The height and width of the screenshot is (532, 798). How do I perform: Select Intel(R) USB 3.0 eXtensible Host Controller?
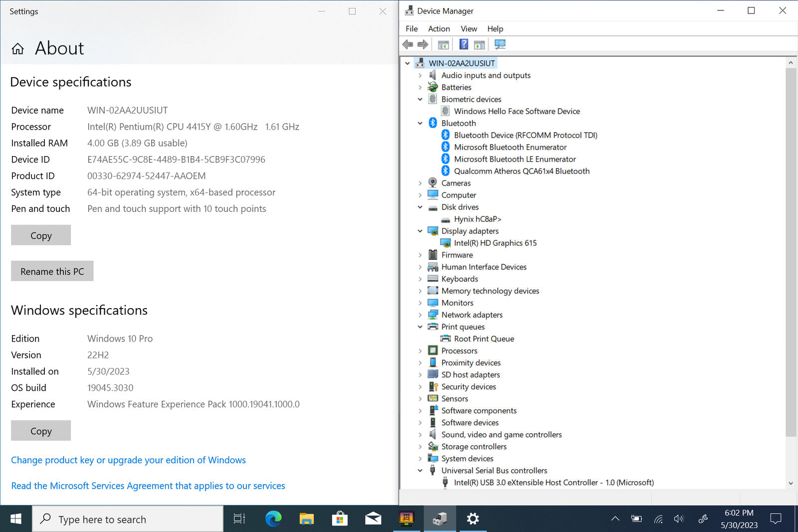[554, 482]
